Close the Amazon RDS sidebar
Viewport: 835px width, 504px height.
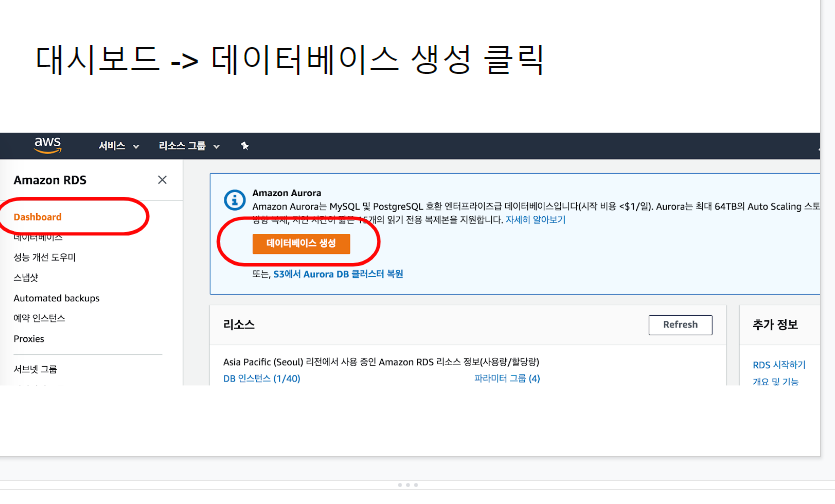pyautogui.click(x=162, y=180)
